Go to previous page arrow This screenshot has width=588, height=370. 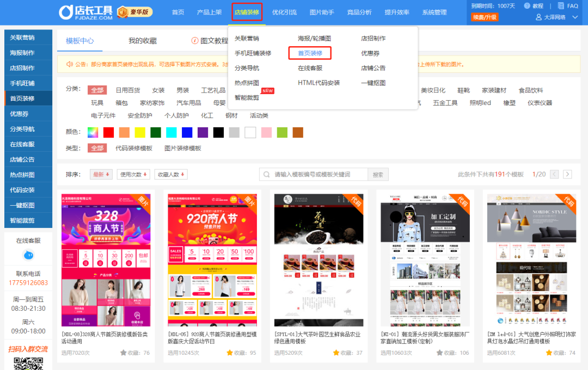click(x=554, y=174)
